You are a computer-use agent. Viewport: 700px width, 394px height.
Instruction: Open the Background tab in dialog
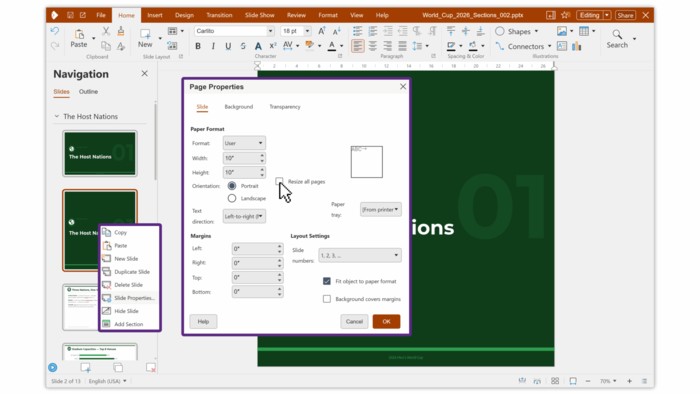coord(238,107)
